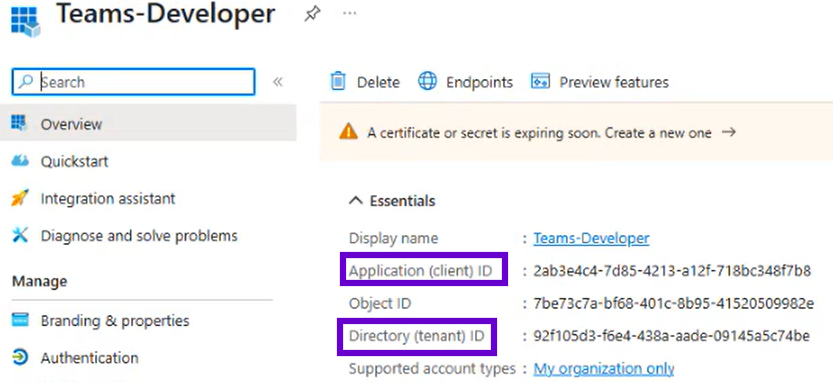
Task: Click the Object ID value 7be73c7a-bf68-401c-8b95-41520509982e
Action: (674, 304)
